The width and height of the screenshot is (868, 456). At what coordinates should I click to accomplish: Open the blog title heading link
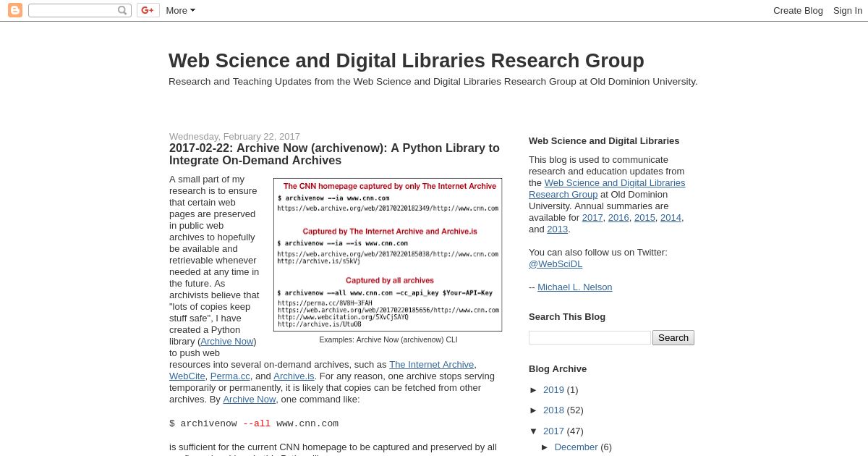point(407,61)
